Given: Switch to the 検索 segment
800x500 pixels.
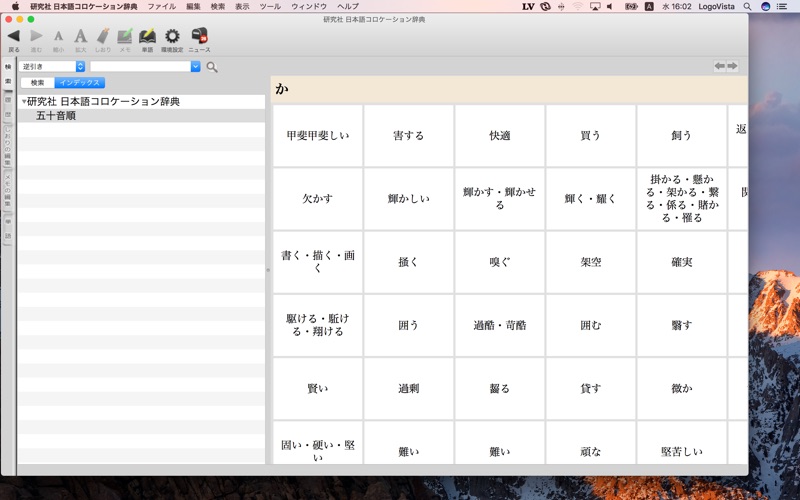Looking at the screenshot, I should point(38,83).
